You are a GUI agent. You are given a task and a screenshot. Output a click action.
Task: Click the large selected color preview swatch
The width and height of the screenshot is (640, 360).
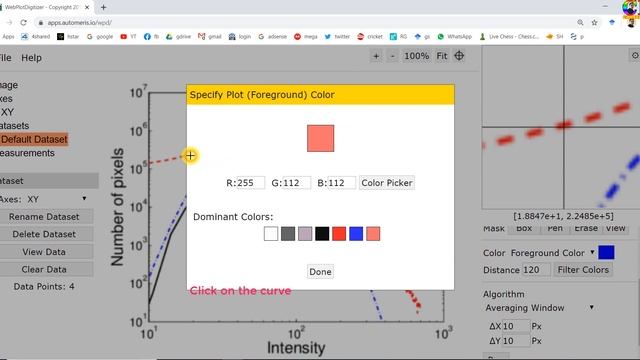coord(320,138)
